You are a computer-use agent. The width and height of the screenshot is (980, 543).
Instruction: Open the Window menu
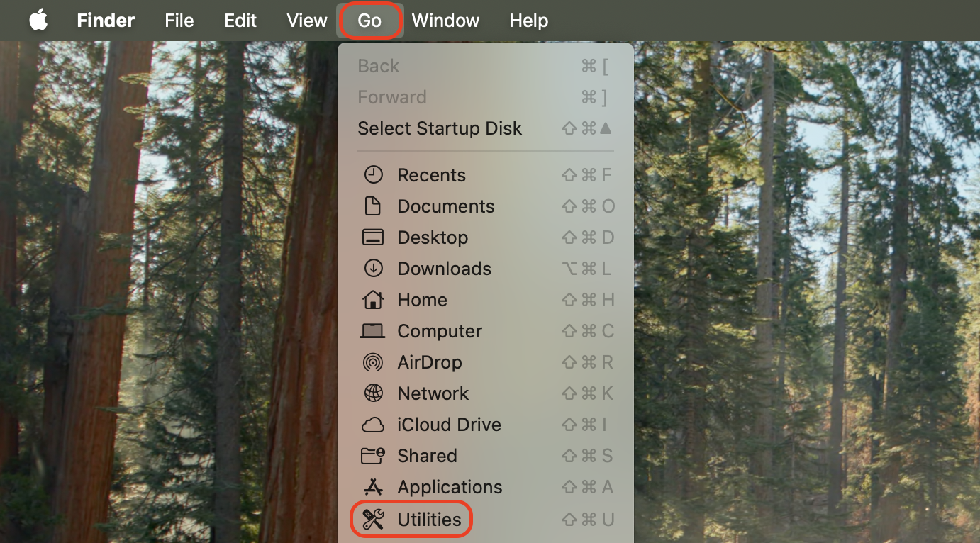coord(445,20)
